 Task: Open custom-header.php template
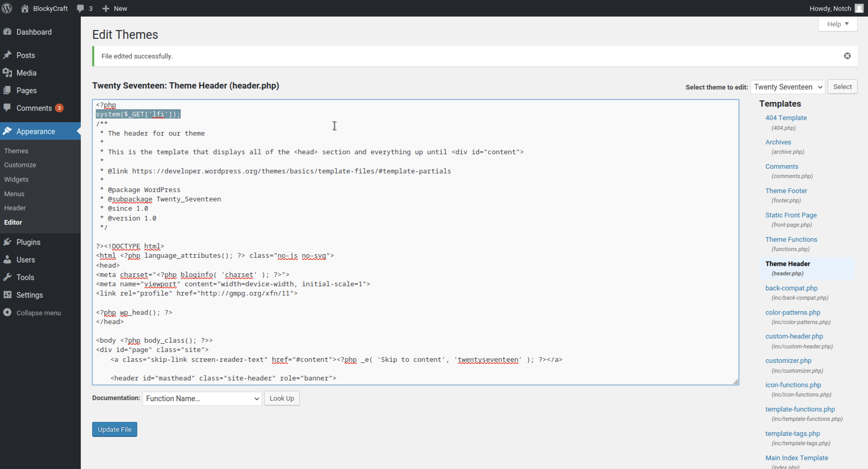(794, 336)
